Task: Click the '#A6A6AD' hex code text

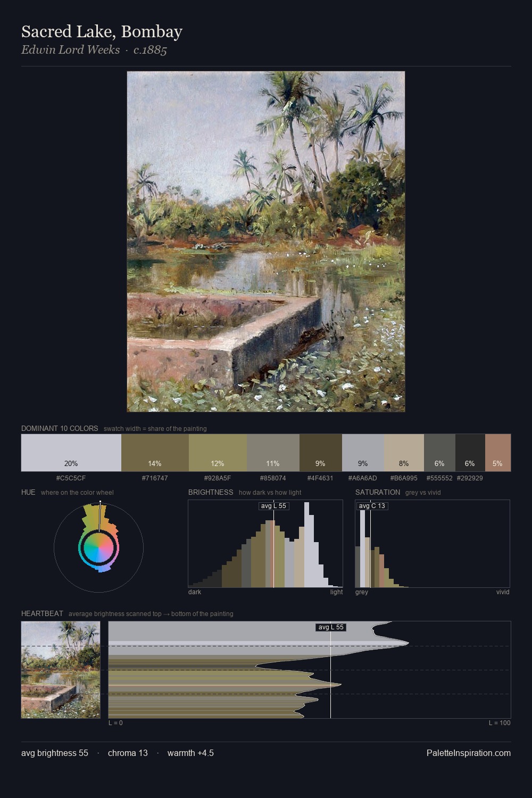Action: 363,478
